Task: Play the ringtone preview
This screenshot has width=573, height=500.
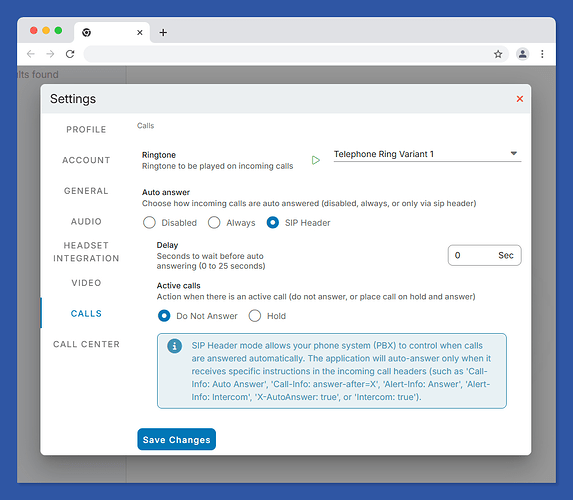Action: tap(316, 160)
